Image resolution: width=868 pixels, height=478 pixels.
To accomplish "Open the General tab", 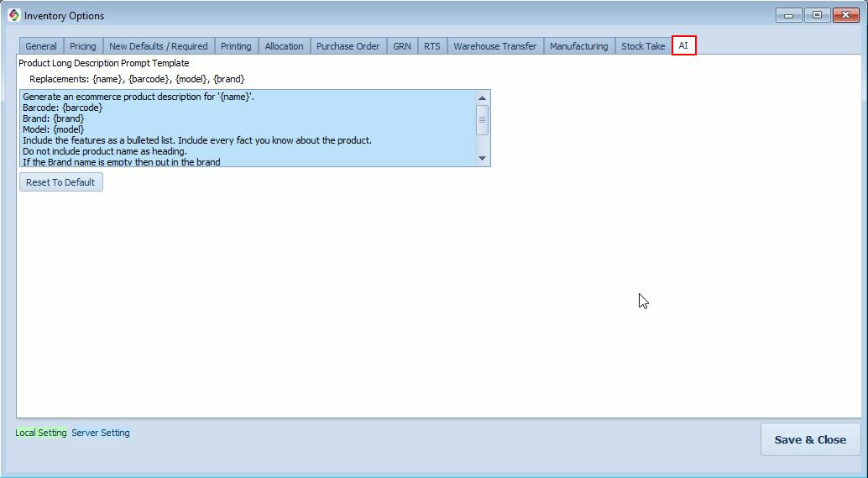I will (x=41, y=46).
